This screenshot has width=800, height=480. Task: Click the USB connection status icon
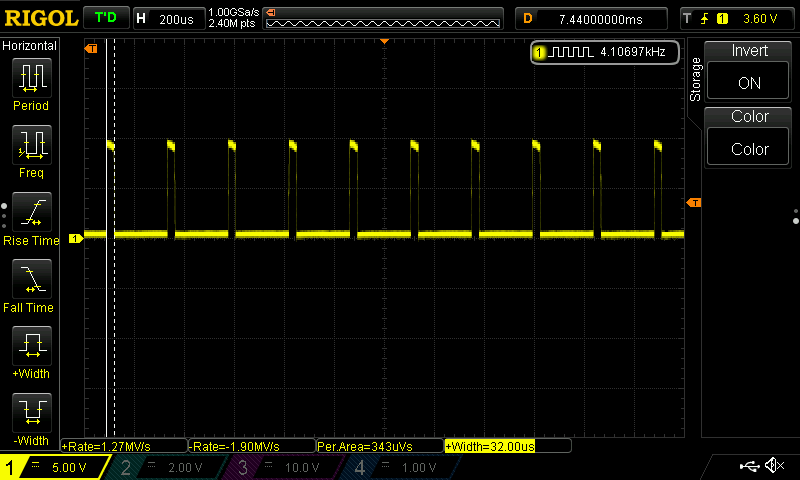click(x=749, y=466)
